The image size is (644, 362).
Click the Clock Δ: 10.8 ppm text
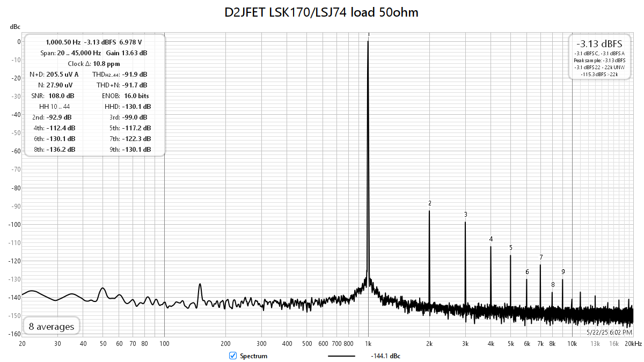[x=94, y=64]
